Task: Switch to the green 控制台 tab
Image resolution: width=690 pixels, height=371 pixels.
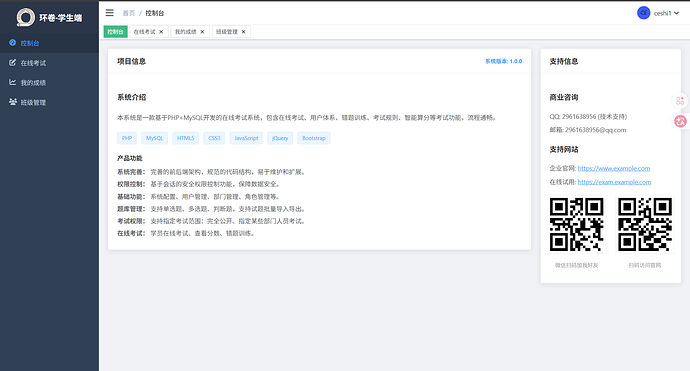Action: 115,32
